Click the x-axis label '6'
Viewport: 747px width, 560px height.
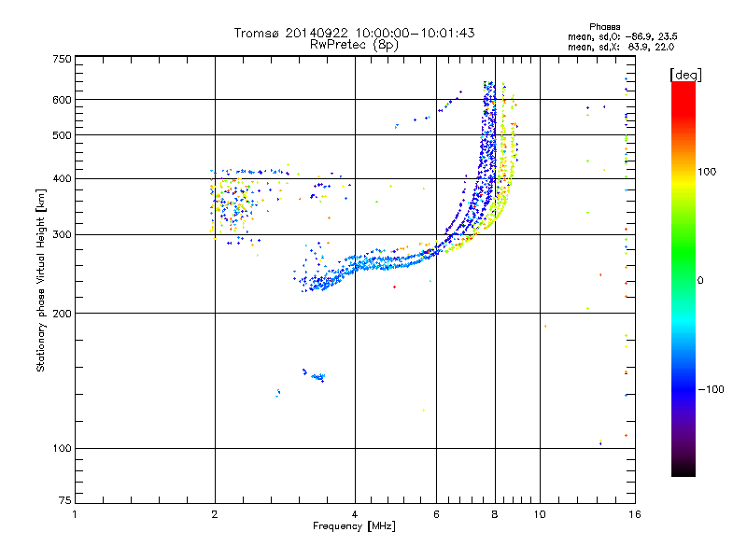(x=436, y=514)
